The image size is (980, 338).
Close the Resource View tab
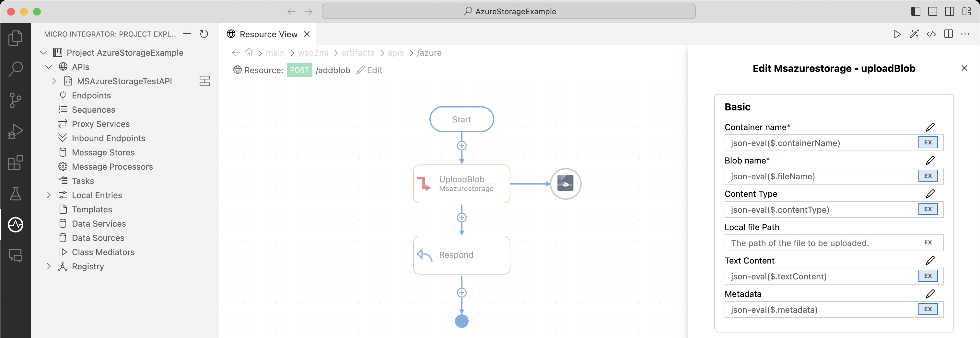point(307,34)
